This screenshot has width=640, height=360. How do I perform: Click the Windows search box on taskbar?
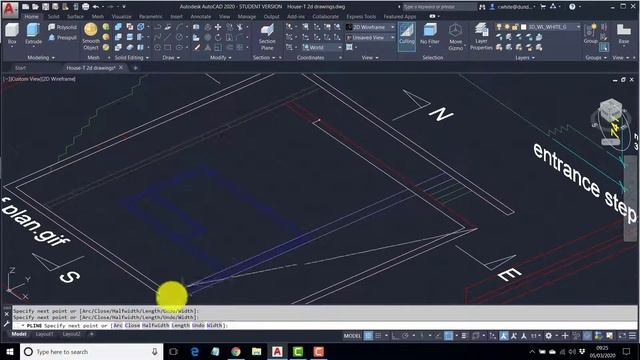pyautogui.click(x=91, y=351)
